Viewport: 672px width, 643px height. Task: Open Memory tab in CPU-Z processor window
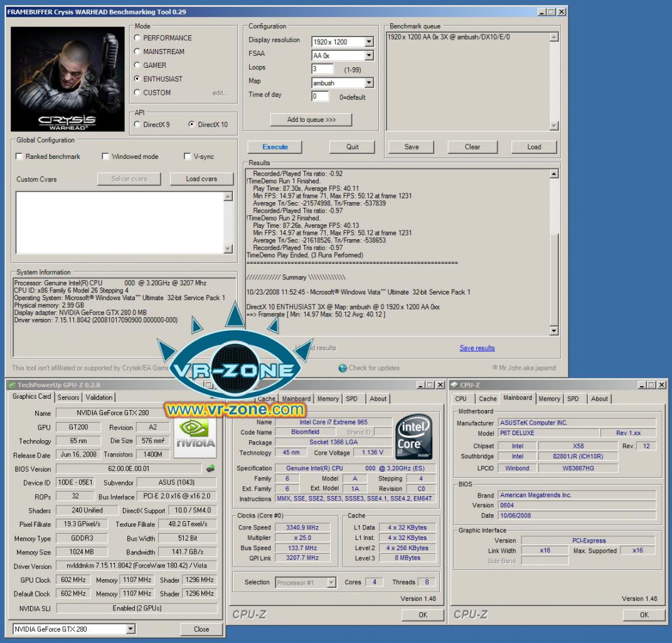tap(328, 399)
